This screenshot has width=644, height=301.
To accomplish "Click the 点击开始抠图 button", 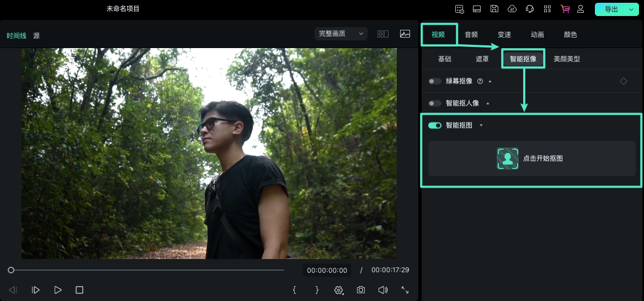I will click(532, 159).
